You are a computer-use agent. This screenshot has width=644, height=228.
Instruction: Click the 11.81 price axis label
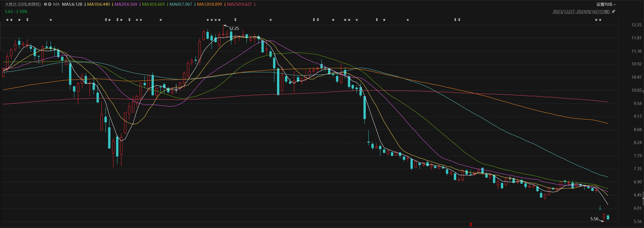(x=636, y=38)
